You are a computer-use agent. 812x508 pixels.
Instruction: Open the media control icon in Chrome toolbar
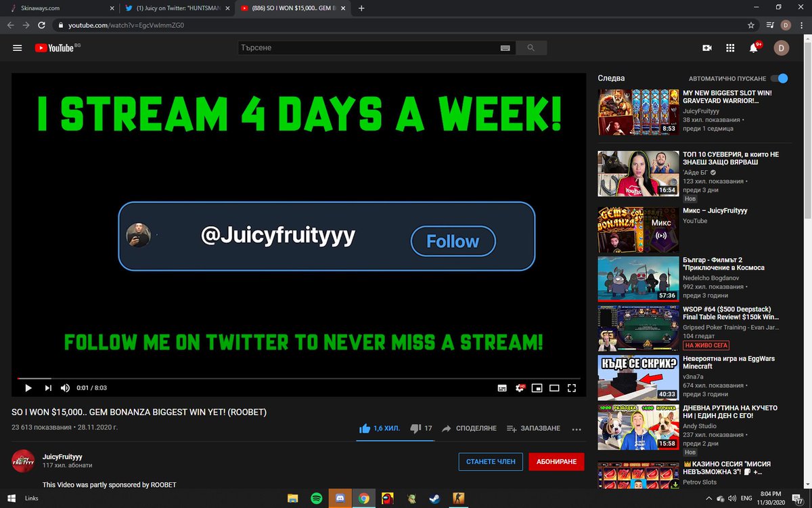pyautogui.click(x=770, y=25)
